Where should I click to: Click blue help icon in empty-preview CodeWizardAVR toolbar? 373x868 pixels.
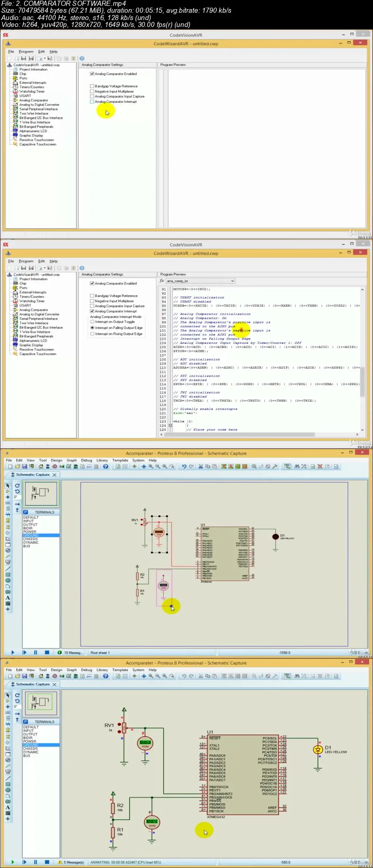(82, 58)
